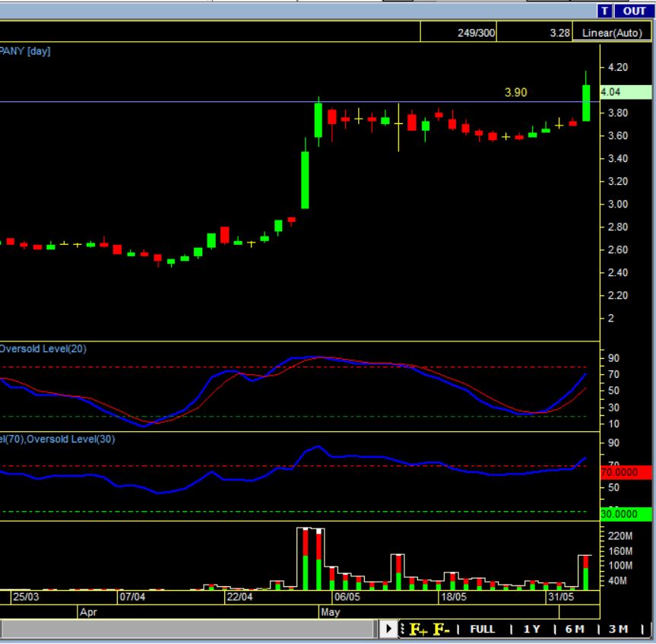Screen dimensions: 656x644
Task: Click the 4.04 current price tag
Action: coord(626,92)
